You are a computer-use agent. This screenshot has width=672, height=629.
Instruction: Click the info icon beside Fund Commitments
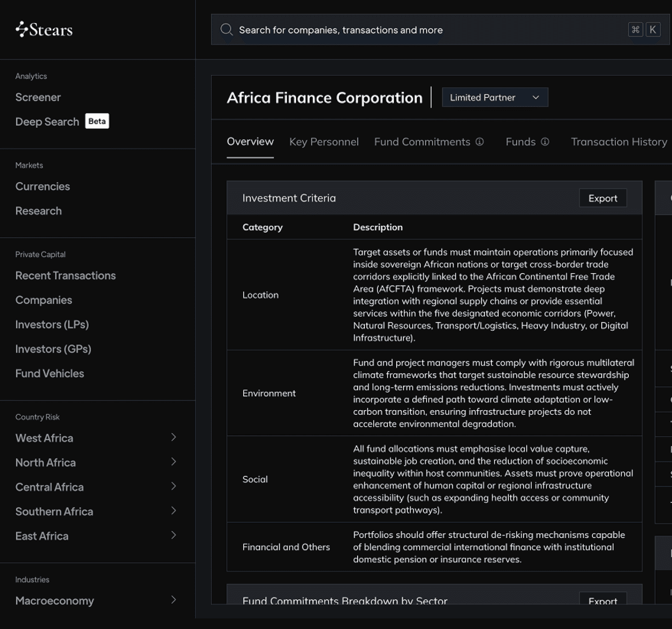pyautogui.click(x=479, y=142)
